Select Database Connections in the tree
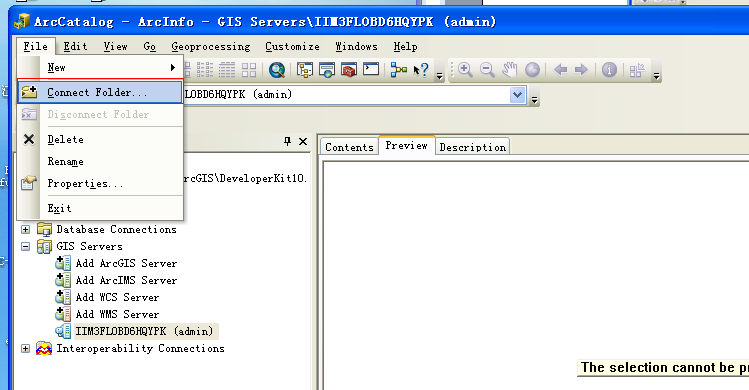 click(x=117, y=229)
